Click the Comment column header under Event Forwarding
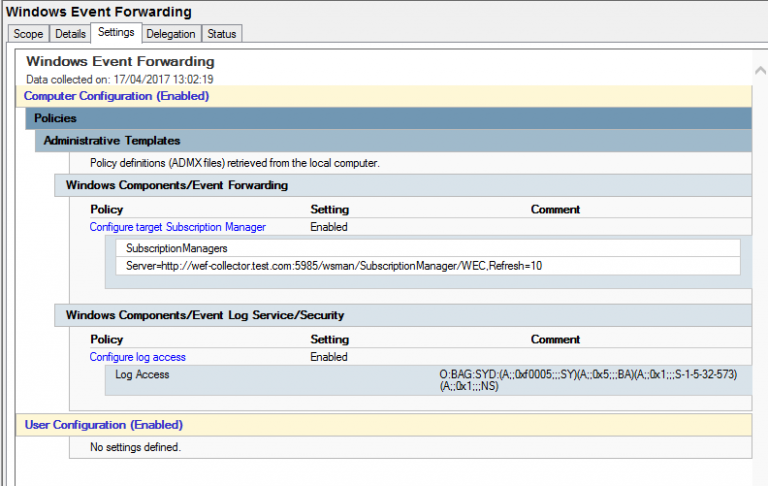The width and height of the screenshot is (768, 486). [x=555, y=210]
